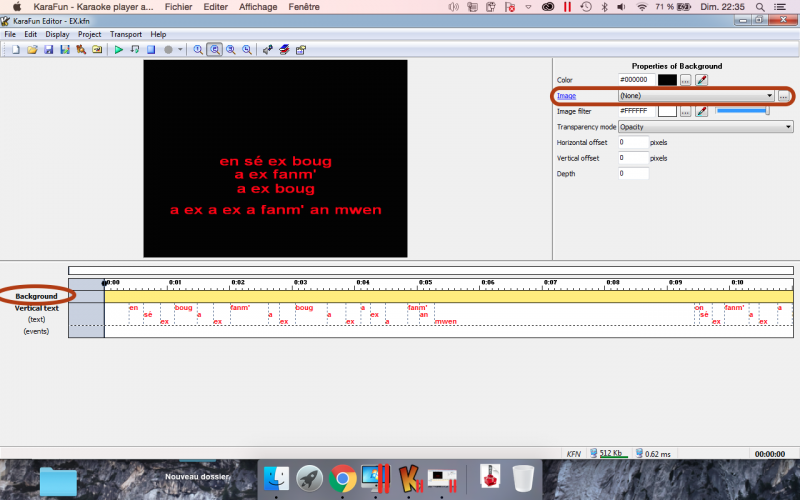The height and width of the screenshot is (500, 800).
Task: Use the Image filter eyedropper icon
Action: [702, 111]
